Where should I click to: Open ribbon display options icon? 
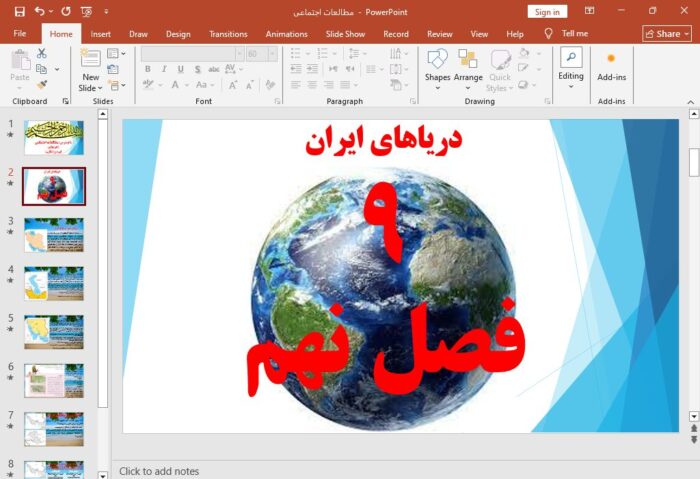[589, 11]
